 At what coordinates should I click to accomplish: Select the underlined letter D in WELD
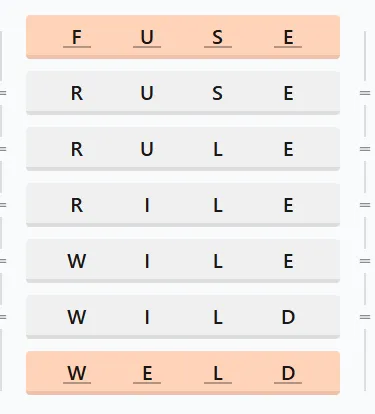(x=288, y=373)
